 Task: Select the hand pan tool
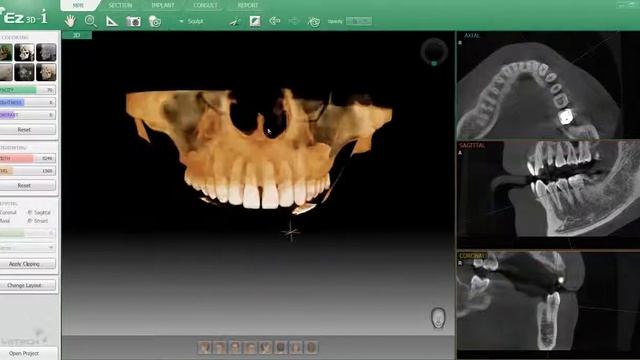tap(71, 21)
